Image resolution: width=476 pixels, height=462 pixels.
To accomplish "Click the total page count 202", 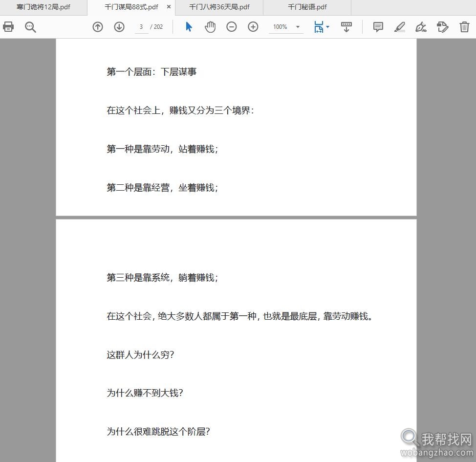I will 158,27.
